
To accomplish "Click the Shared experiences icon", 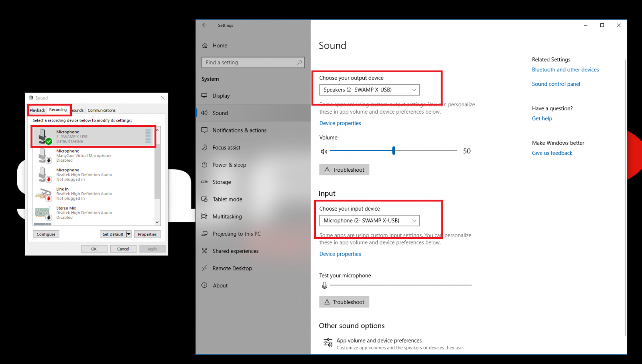I will [x=205, y=251].
